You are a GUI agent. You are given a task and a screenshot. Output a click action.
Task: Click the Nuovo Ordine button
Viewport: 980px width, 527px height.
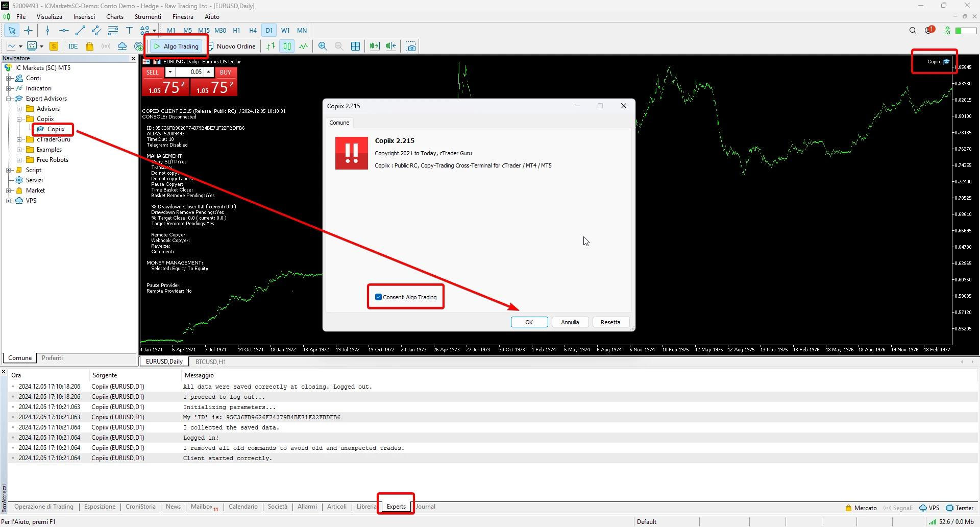tap(232, 46)
